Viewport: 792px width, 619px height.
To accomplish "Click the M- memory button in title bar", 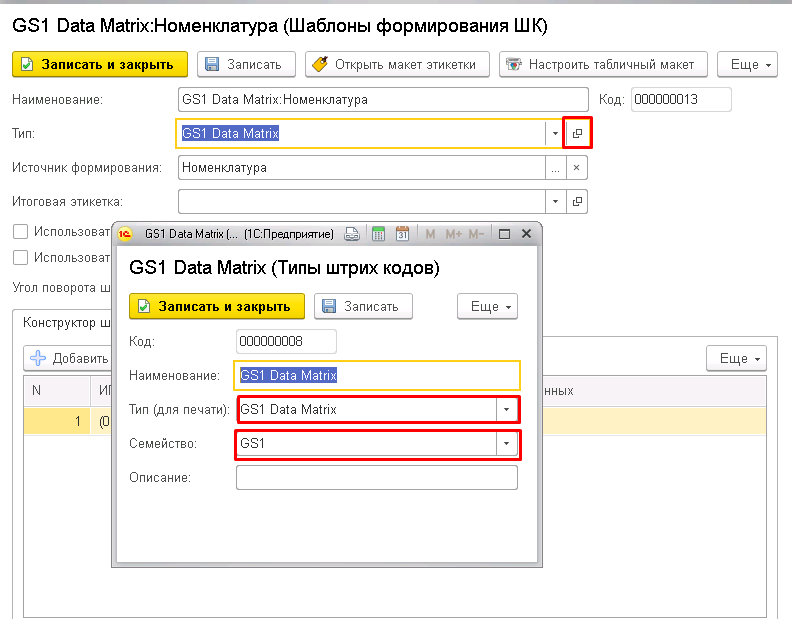I will pos(476,234).
